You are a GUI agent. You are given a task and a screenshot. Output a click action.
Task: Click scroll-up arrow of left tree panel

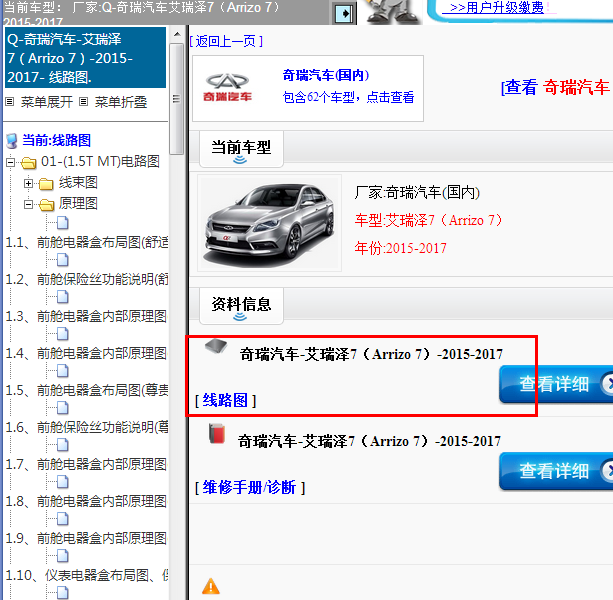tap(177, 34)
